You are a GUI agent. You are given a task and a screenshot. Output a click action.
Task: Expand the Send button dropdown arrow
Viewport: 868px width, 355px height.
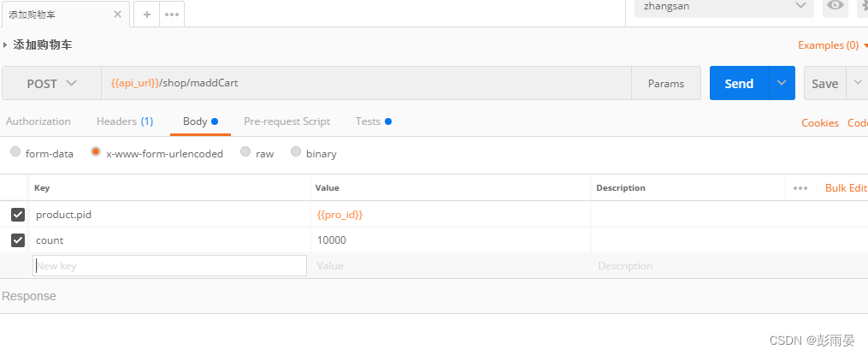point(782,84)
